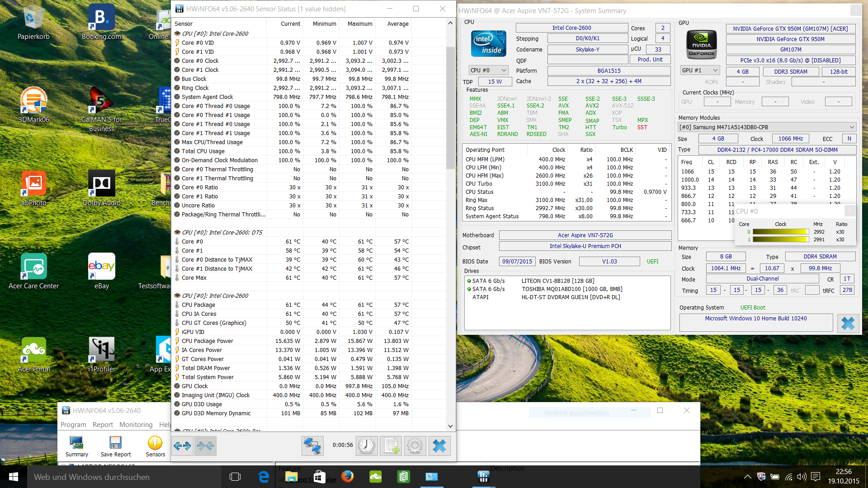Screen dimensions: 868x488
Task: Open the Monitoring menu
Action: 136,425
